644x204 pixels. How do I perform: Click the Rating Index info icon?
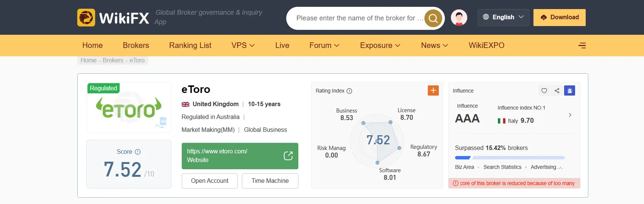(349, 91)
